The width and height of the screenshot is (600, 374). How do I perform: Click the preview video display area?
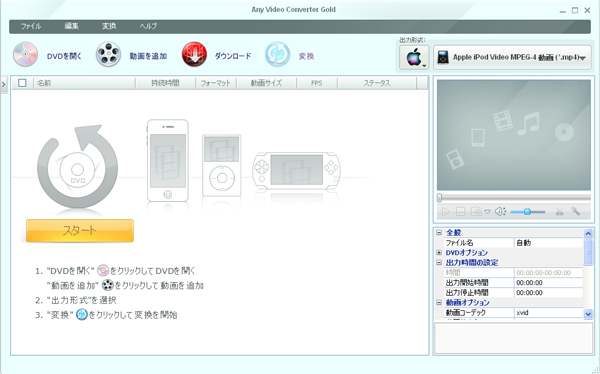click(x=514, y=135)
